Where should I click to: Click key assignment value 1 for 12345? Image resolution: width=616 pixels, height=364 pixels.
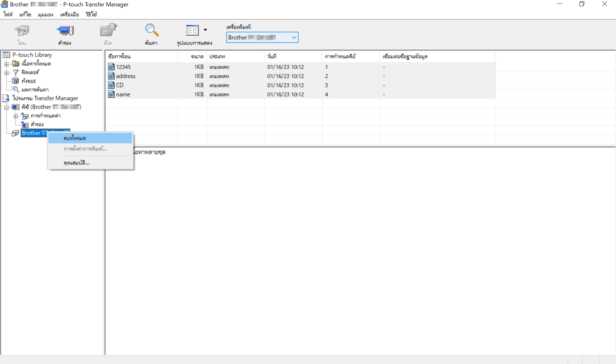point(326,67)
